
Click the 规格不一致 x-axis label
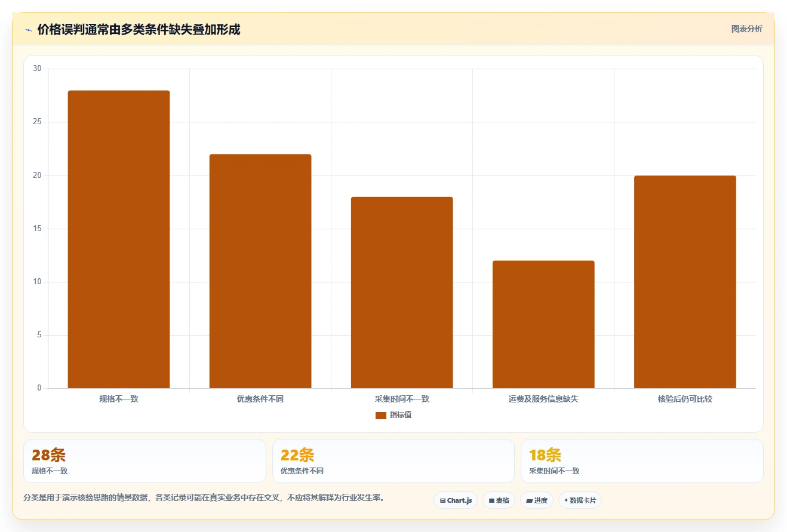(119, 399)
